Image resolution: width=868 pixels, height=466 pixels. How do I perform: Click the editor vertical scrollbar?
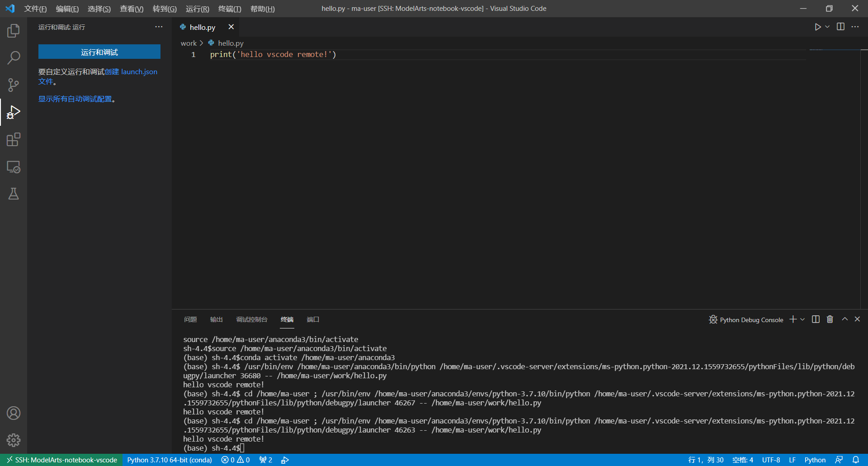point(864,179)
